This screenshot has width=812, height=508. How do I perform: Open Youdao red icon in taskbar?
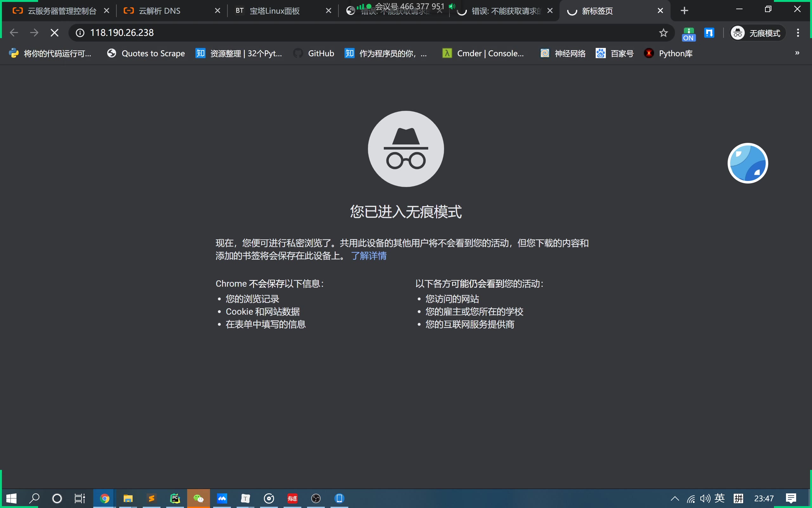coord(292,498)
